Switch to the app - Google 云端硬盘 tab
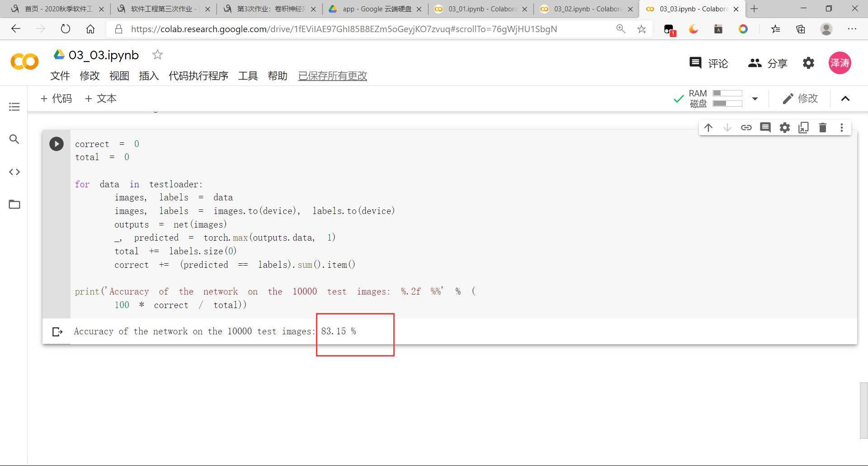868x466 pixels. (x=375, y=9)
